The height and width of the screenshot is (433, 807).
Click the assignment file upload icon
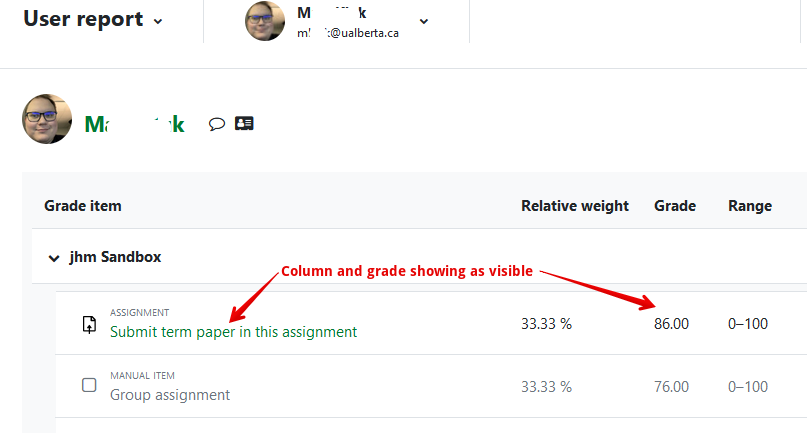(x=89, y=324)
